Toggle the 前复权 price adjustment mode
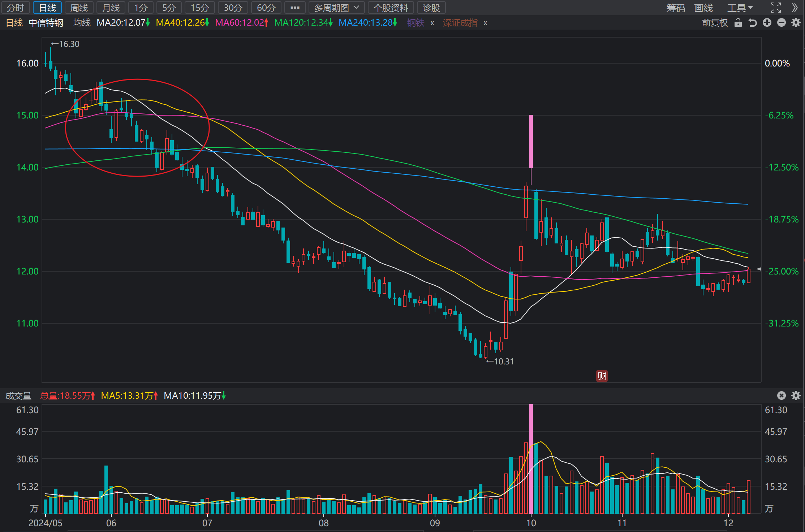 (x=715, y=23)
